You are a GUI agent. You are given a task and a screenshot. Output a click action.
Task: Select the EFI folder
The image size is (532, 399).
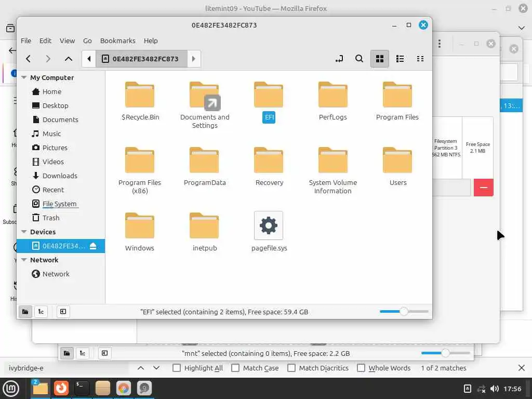pos(269,95)
